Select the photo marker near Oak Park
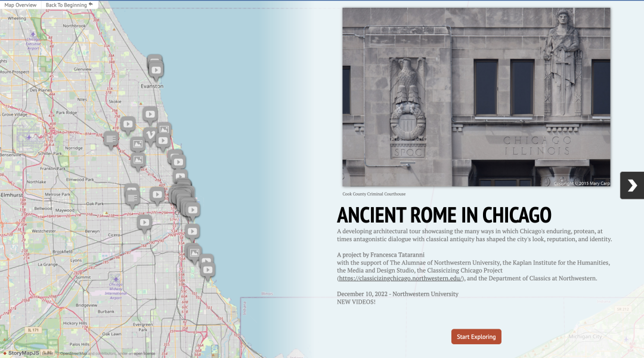 [x=138, y=160]
